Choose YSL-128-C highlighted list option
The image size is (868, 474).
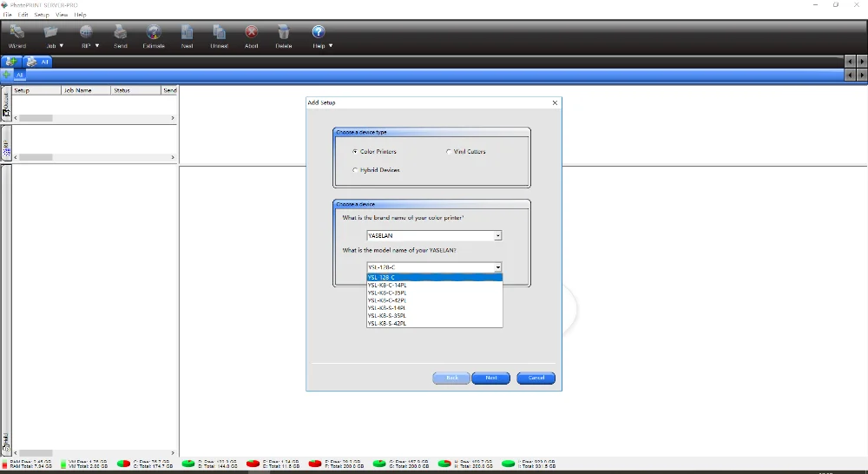(435, 278)
